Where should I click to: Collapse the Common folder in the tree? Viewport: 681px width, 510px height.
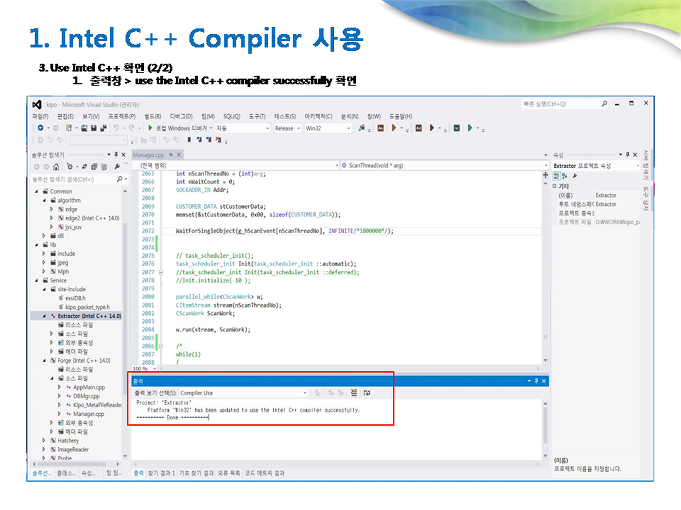(x=37, y=191)
